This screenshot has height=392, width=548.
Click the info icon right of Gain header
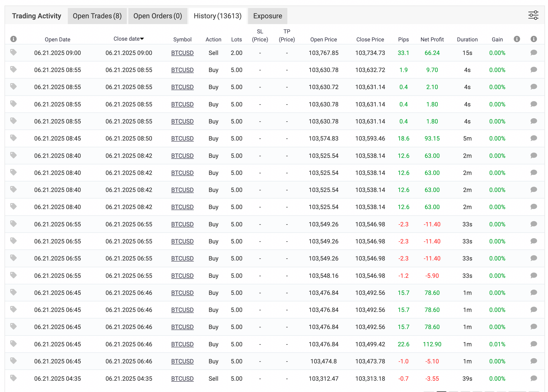(517, 39)
